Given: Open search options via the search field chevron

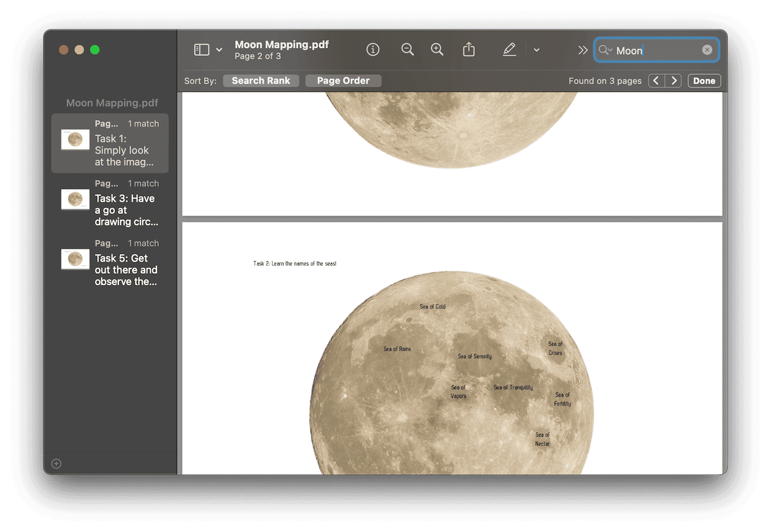Looking at the screenshot, I should [610, 51].
